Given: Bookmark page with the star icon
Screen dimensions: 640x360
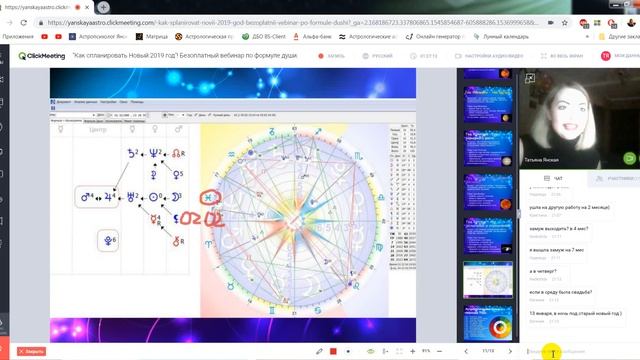Looking at the screenshot, I should tap(564, 23).
